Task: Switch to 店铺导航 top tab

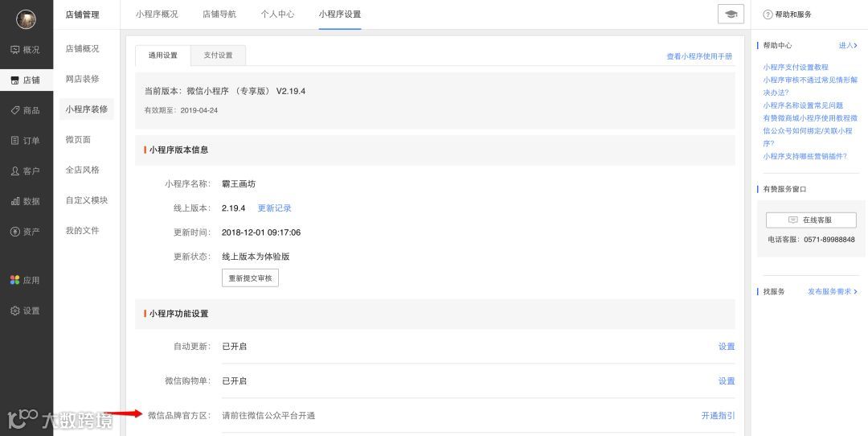Action: pyautogui.click(x=219, y=14)
